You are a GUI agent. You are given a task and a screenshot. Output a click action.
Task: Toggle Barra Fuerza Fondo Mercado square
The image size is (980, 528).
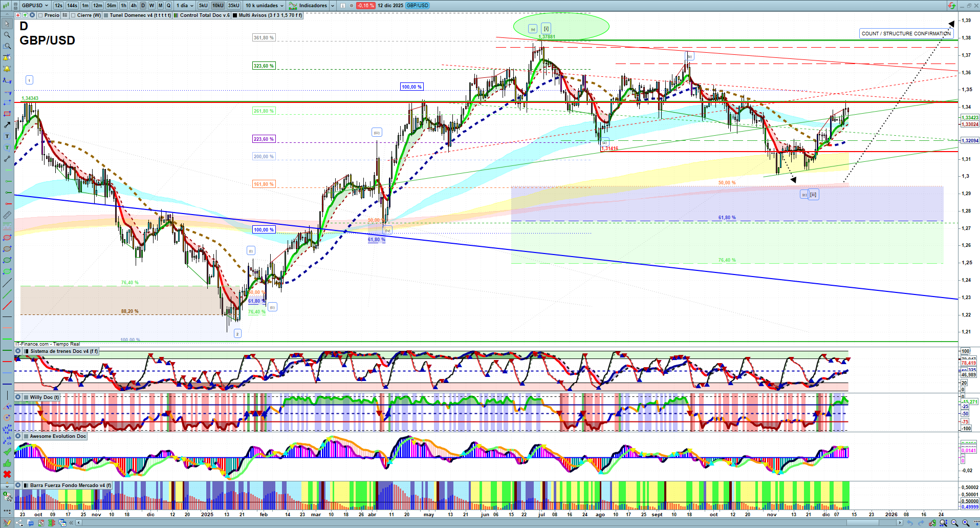[26, 485]
